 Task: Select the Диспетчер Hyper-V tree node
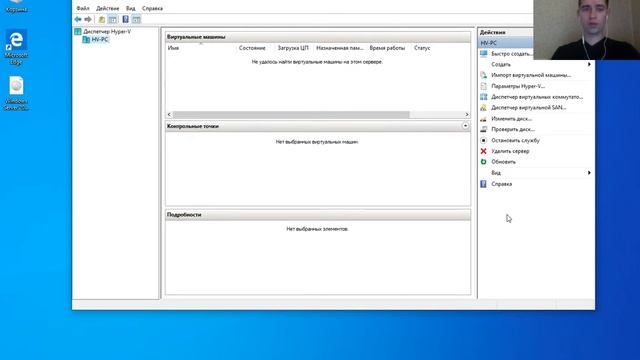(107, 31)
